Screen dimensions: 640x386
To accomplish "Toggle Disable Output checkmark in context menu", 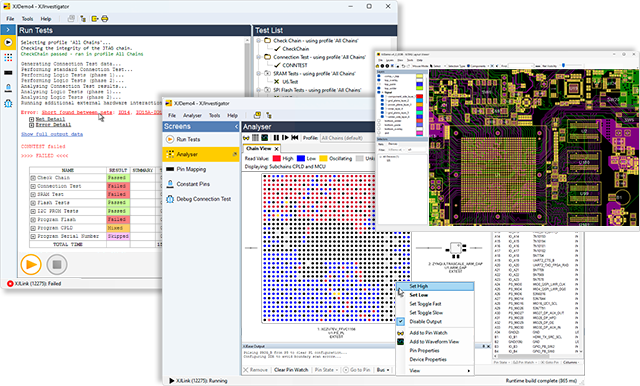I will point(401,322).
